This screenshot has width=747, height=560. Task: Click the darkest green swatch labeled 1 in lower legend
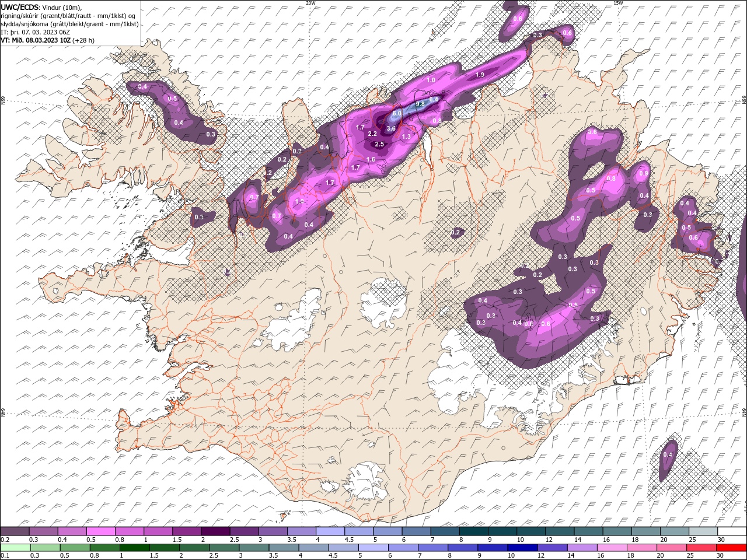pyautogui.click(x=134, y=547)
